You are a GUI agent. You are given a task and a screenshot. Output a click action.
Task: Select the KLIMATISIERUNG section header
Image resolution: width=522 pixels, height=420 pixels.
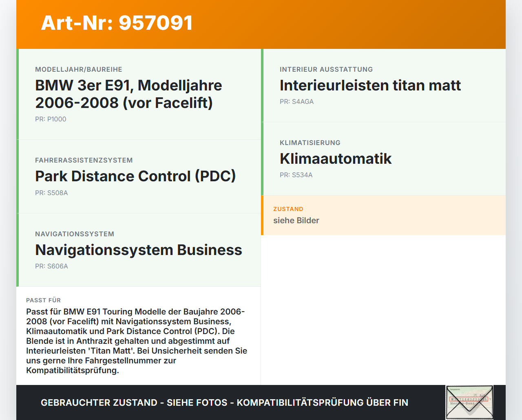click(x=310, y=143)
